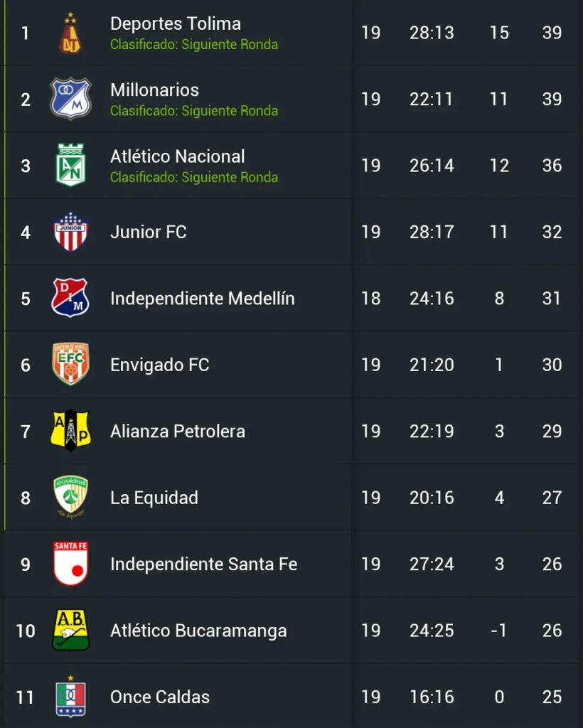Open the Independiente Medellín DIM badge
The image size is (583, 728).
(70, 298)
